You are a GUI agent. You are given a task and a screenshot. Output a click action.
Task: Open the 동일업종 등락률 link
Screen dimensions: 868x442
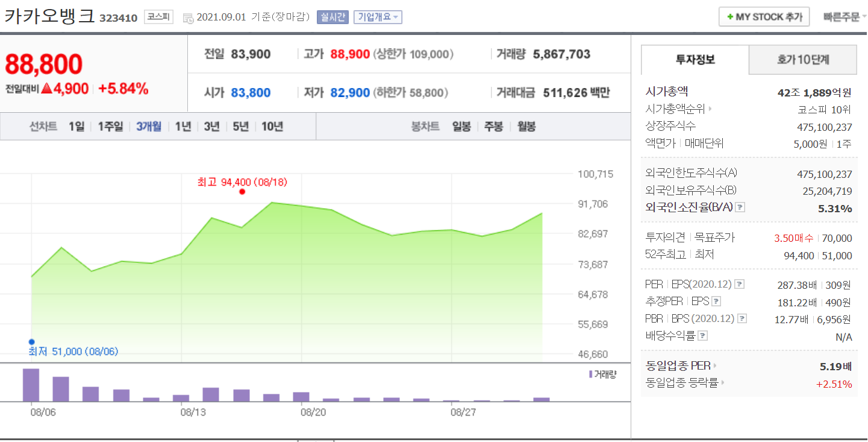pyautogui.click(x=684, y=382)
